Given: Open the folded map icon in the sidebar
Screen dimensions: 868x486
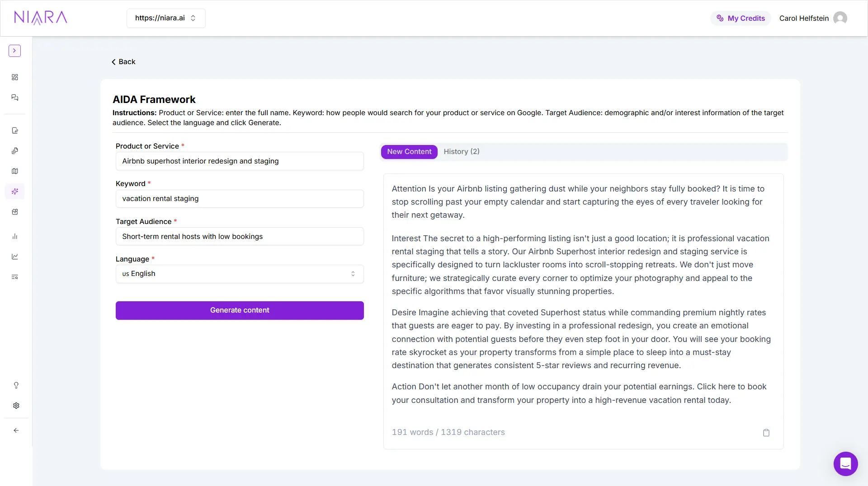Looking at the screenshot, I should (x=15, y=171).
